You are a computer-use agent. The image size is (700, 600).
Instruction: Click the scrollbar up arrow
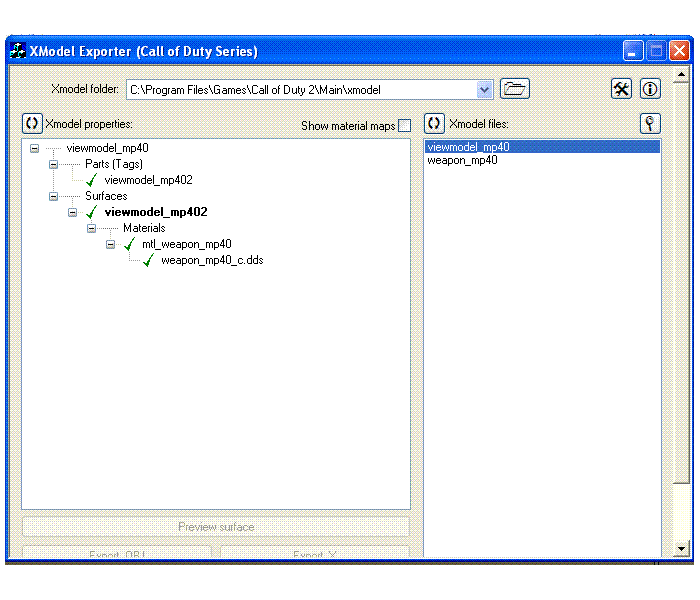(681, 75)
